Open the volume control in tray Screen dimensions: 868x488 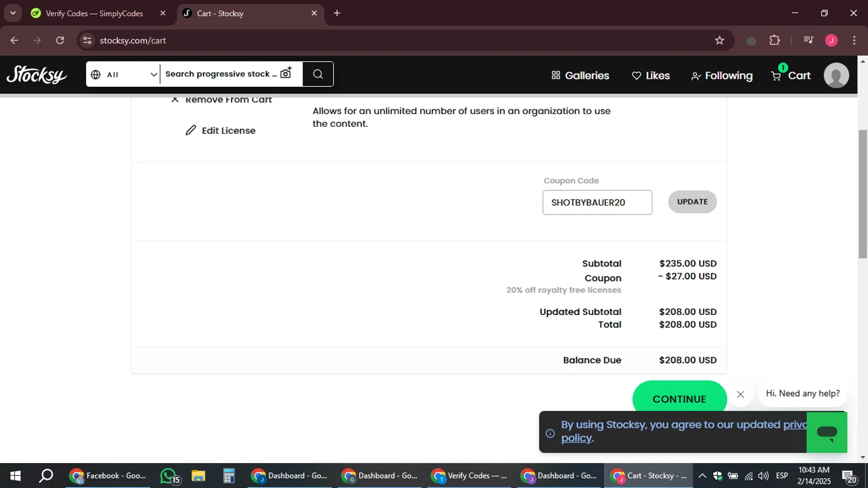763,476
